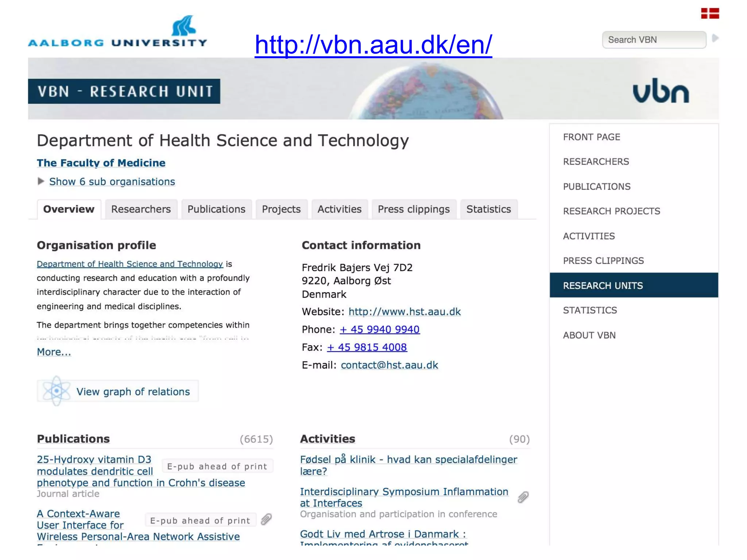747x560 pixels.
Task: Click the Danish flag language icon
Action: click(x=709, y=13)
